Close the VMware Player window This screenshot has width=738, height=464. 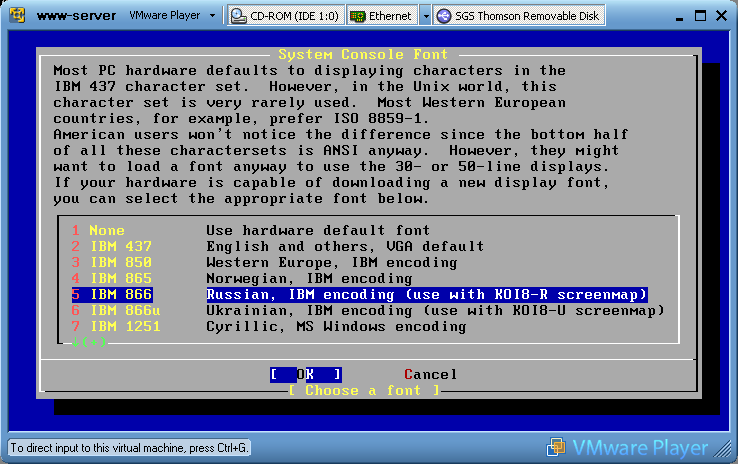722,16
